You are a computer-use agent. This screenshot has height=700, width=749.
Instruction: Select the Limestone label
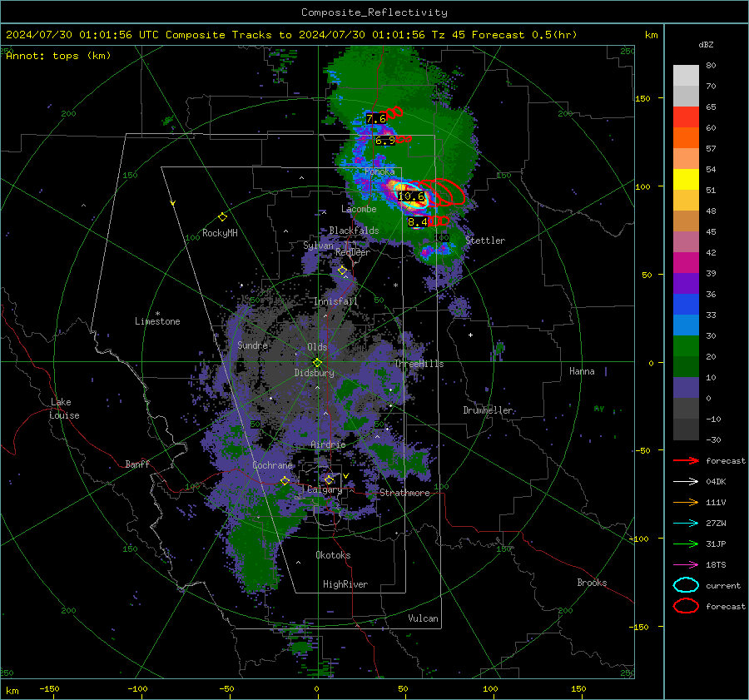157,321
